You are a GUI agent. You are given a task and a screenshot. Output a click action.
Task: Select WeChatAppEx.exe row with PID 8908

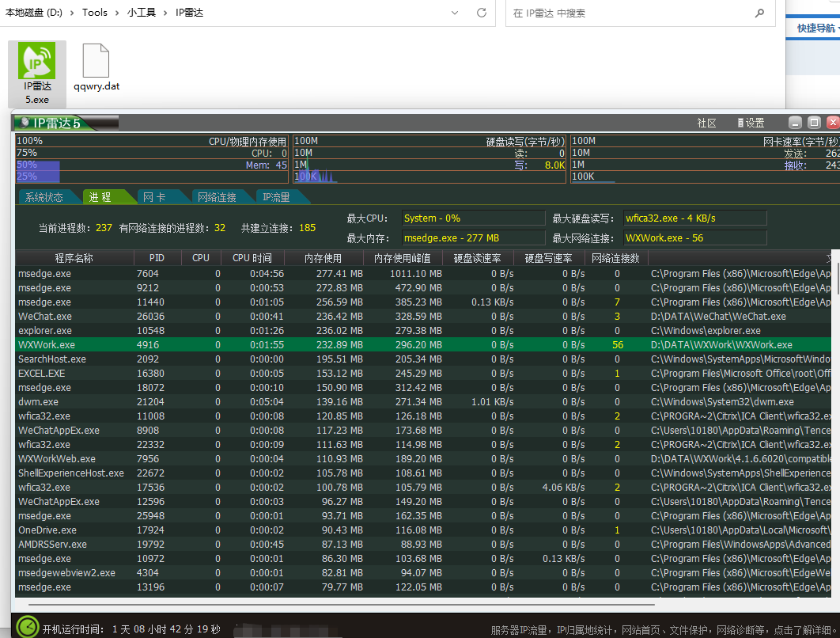(423, 430)
